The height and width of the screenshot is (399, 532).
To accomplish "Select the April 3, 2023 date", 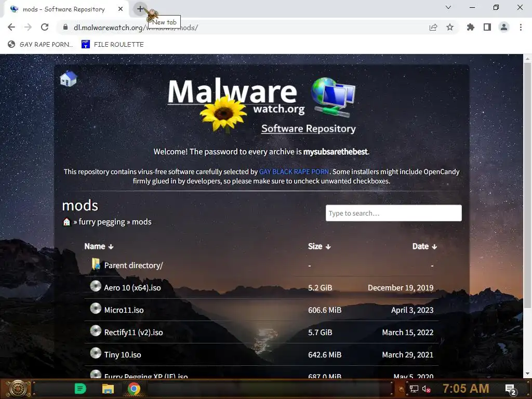I will [x=412, y=310].
